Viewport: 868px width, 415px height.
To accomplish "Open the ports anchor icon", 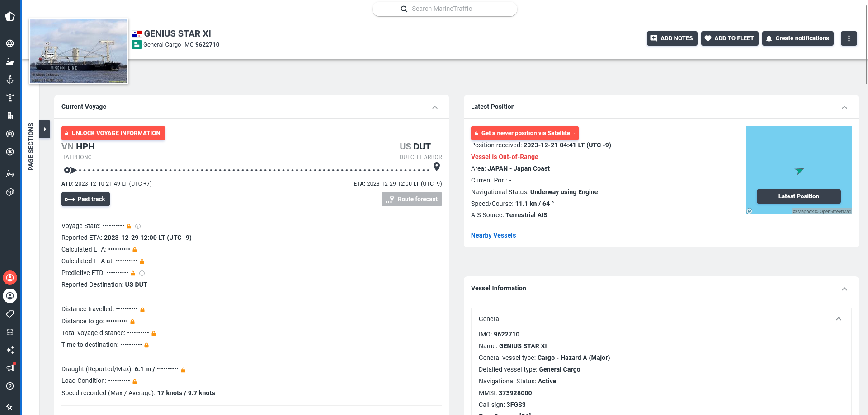I will [x=10, y=79].
